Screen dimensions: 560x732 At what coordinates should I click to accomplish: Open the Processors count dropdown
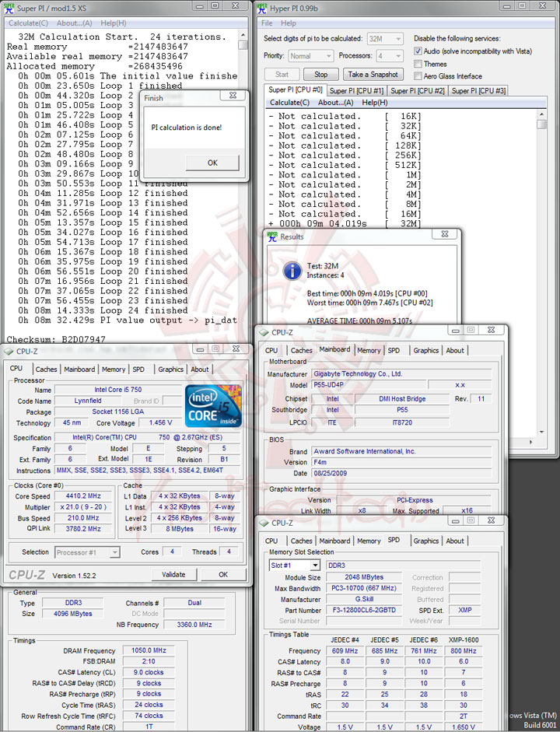(x=390, y=56)
